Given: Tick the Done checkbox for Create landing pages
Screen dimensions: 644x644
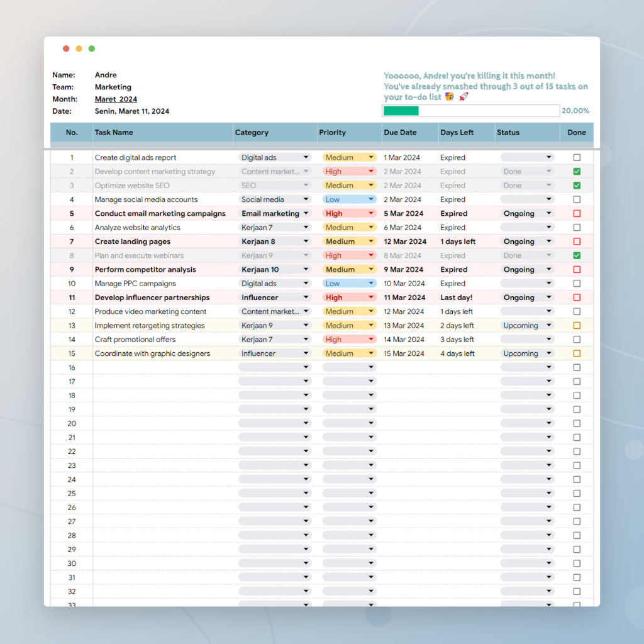Looking at the screenshot, I should coord(577,241).
